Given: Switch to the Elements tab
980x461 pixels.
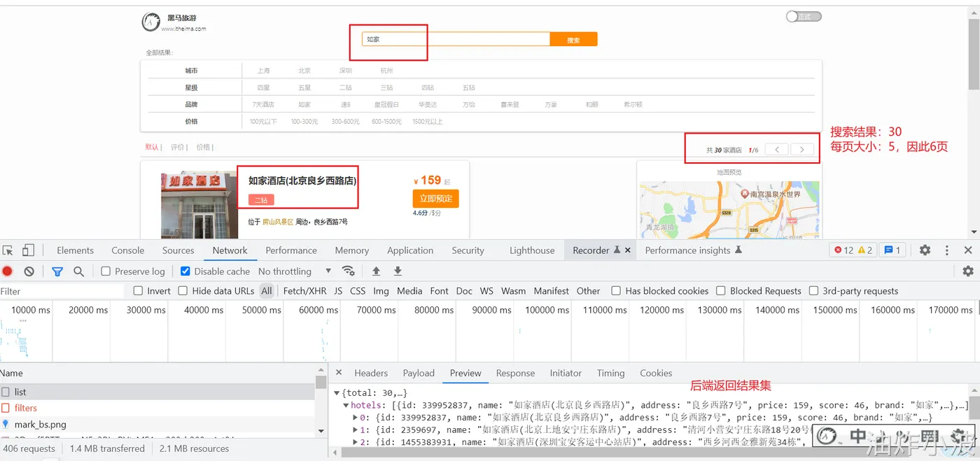Looking at the screenshot, I should click(x=76, y=250).
